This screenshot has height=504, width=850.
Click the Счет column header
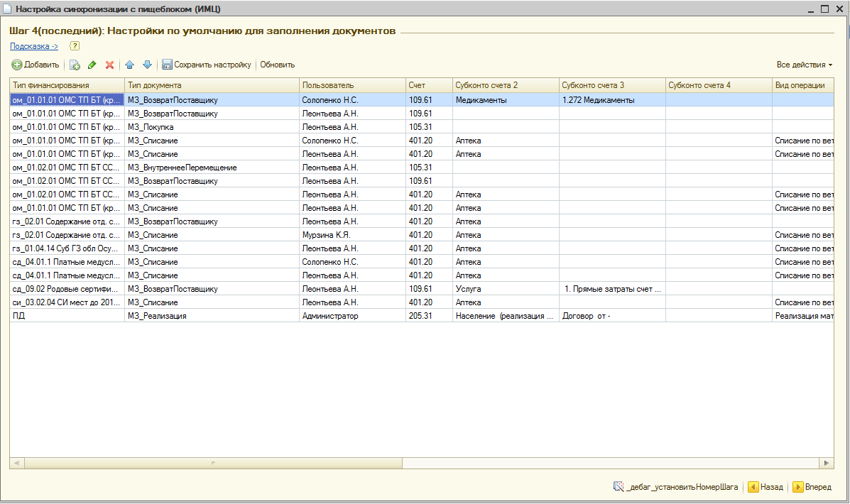pyautogui.click(x=428, y=85)
